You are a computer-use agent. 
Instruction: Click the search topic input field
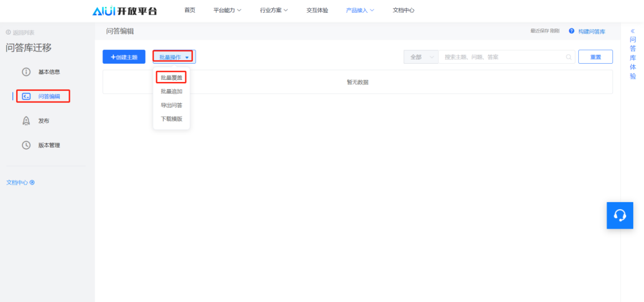[501, 57]
